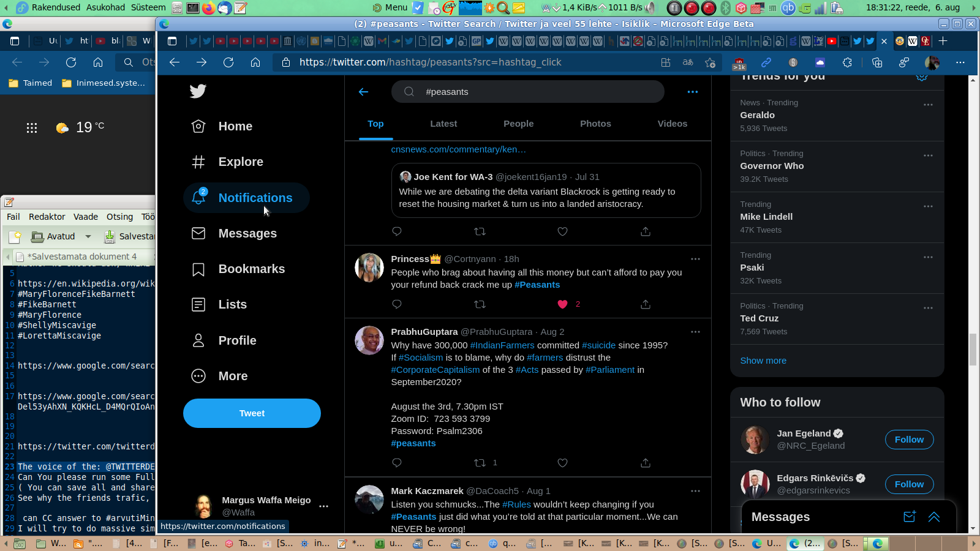The height and width of the screenshot is (551, 980).
Task: Click the #peasants search field
Action: (528, 92)
